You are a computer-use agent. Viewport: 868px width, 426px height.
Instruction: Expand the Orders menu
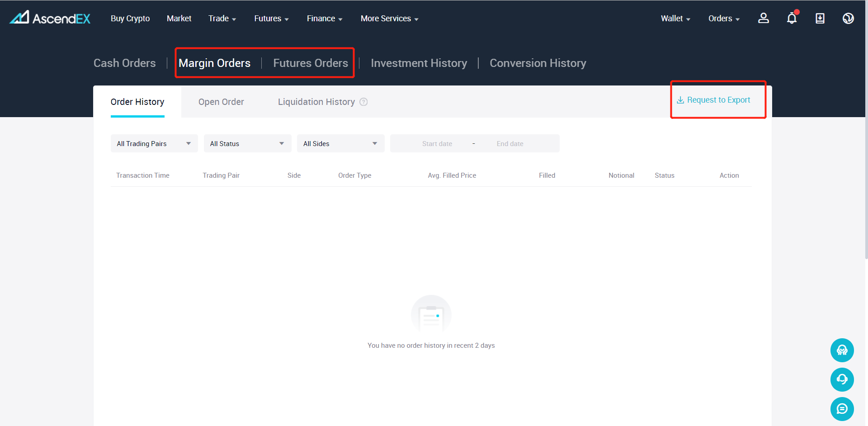[x=724, y=19]
